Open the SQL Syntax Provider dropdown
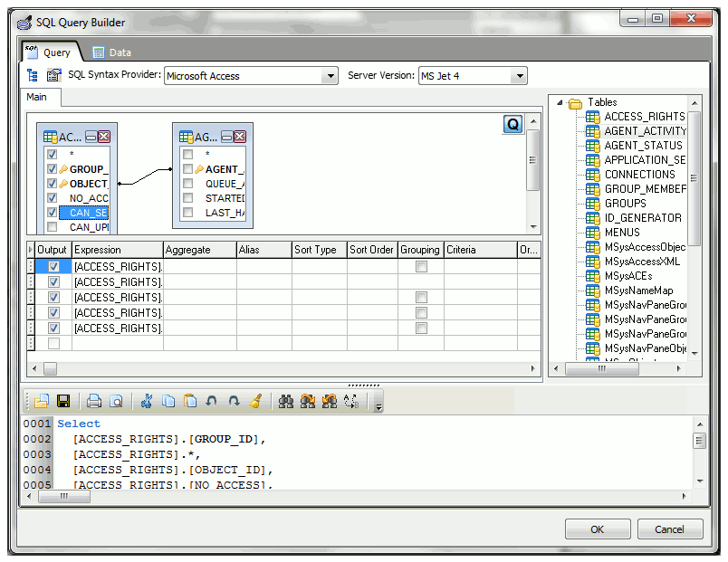 tap(330, 76)
